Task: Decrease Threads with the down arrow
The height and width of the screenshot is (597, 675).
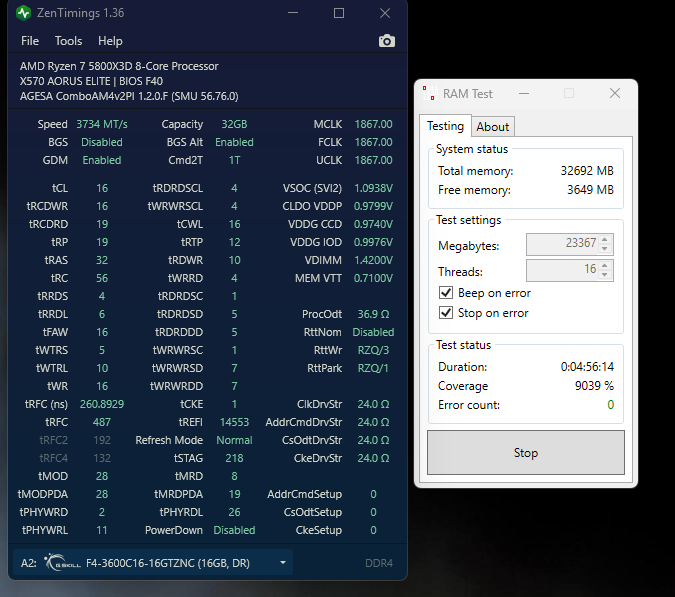Action: 605,275
